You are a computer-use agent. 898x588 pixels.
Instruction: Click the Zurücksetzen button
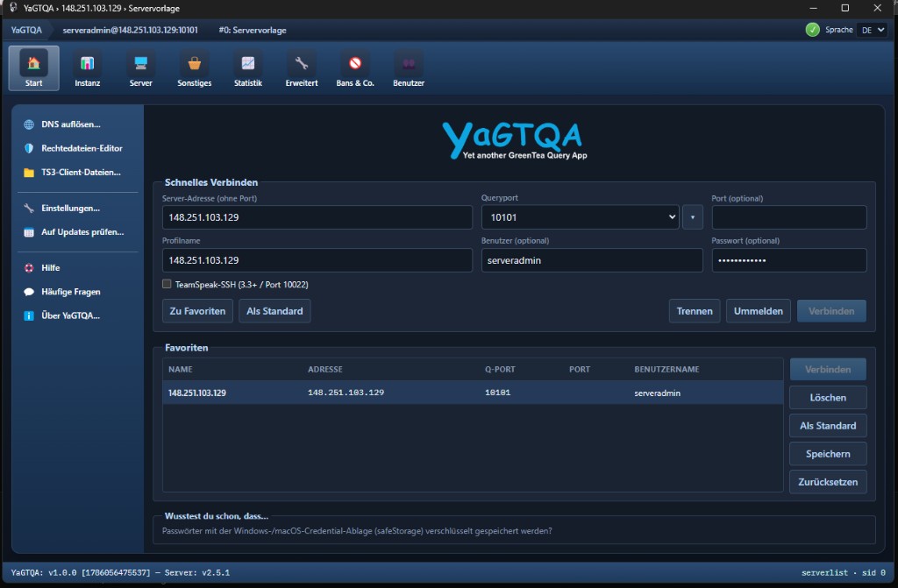(x=828, y=481)
